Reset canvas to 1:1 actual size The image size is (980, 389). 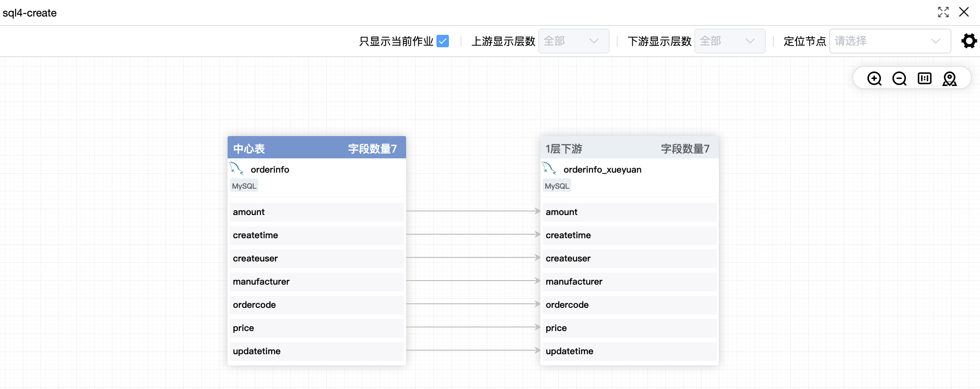pyautogui.click(x=924, y=79)
